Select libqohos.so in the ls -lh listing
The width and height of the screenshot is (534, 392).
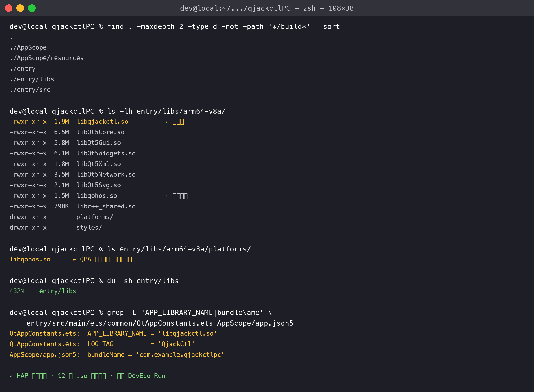tap(97, 196)
